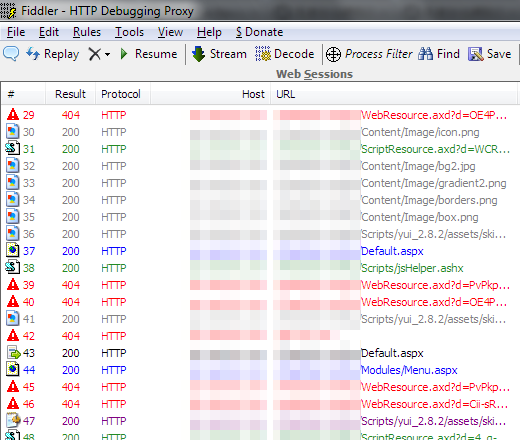Click the Decode grid icon
Viewport: 520px width, 440px height.
[x=263, y=54]
